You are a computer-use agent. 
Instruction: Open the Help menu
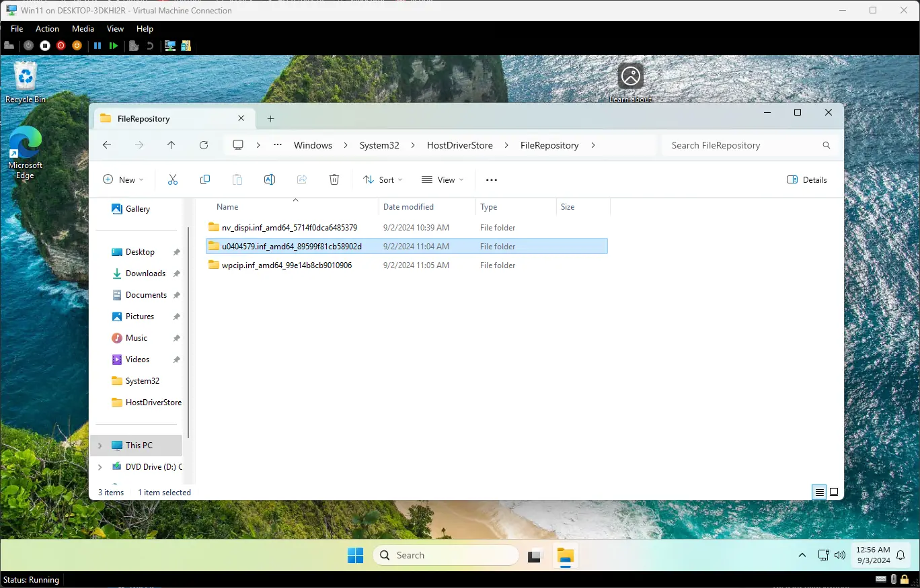coord(145,29)
